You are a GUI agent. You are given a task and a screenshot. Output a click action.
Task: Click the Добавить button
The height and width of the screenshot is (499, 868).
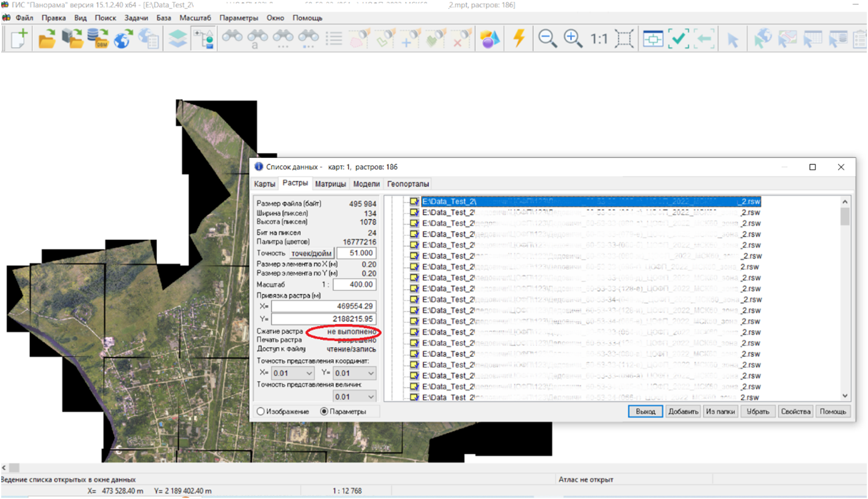tap(683, 412)
